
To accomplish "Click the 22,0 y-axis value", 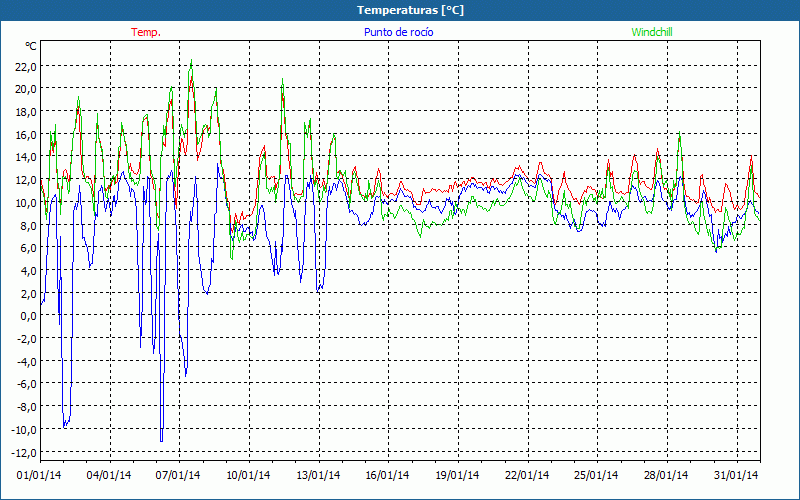I will click(x=26, y=66).
